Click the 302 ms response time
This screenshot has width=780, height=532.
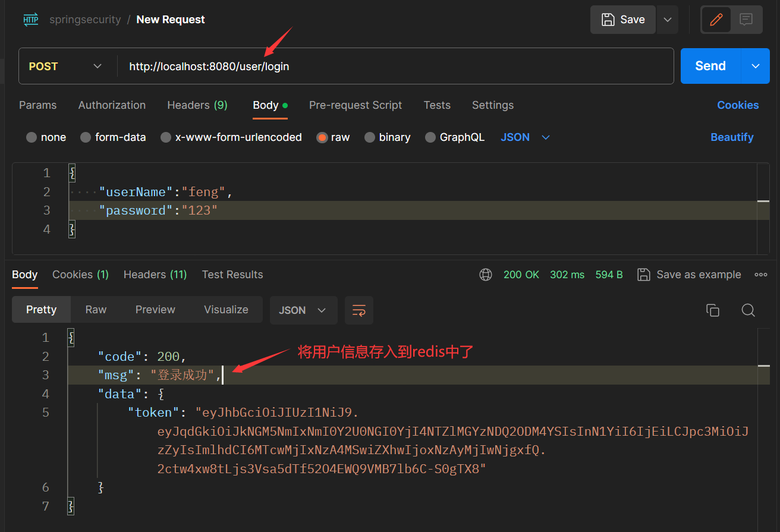(x=567, y=275)
